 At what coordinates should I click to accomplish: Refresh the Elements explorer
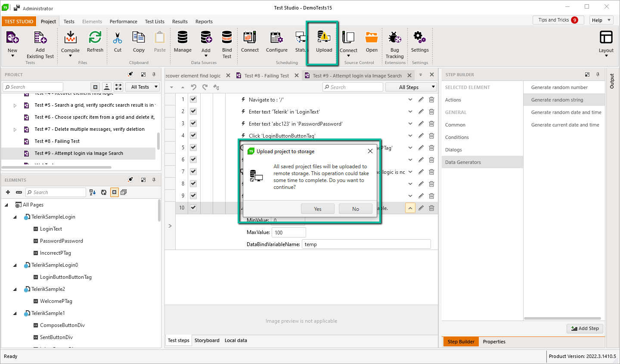104,192
